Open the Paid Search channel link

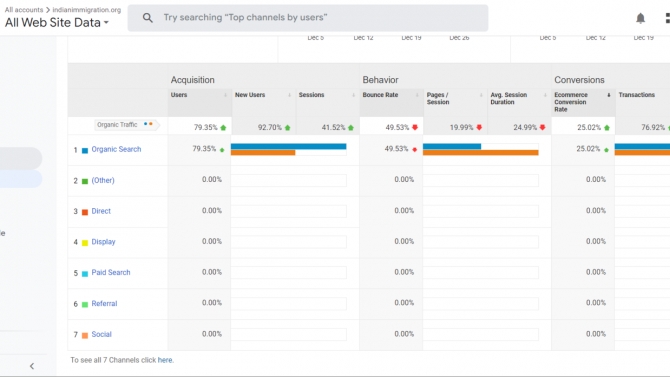(x=111, y=273)
